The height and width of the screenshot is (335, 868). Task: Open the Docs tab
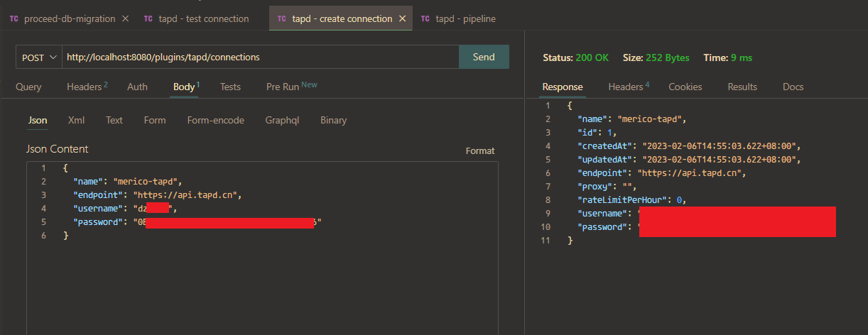(793, 87)
